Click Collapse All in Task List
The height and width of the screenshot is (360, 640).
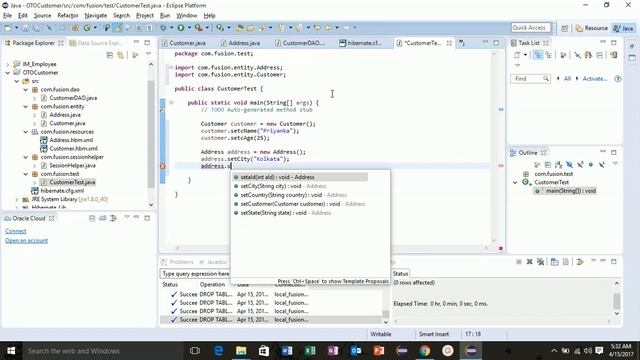click(x=600, y=55)
